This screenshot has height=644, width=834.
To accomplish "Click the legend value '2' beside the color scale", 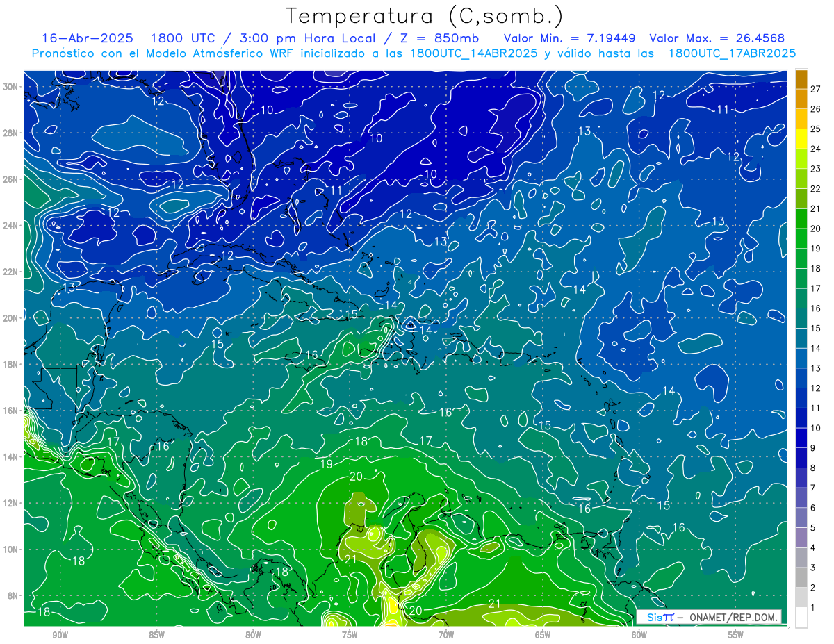I will coord(813,588).
